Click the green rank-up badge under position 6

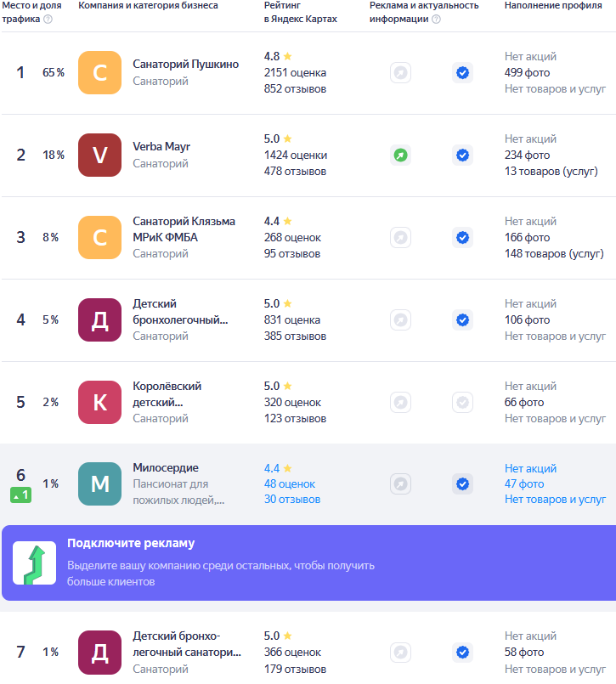coord(20,495)
